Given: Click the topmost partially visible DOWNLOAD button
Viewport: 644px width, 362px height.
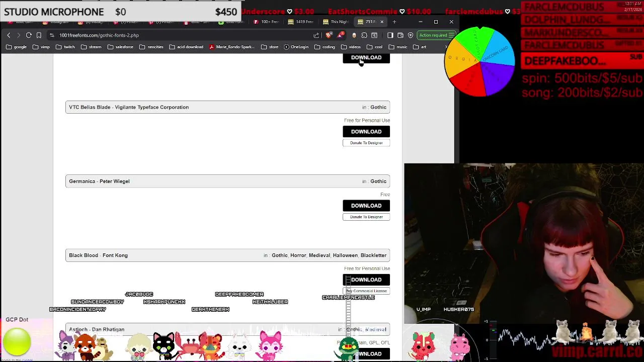Looking at the screenshot, I should tap(366, 58).
